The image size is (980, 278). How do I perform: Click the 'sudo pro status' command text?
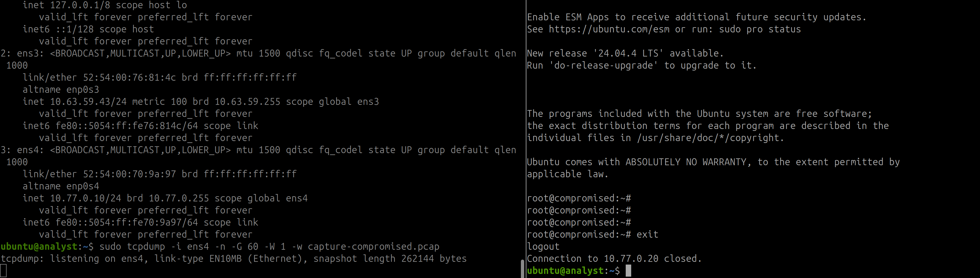click(760, 29)
